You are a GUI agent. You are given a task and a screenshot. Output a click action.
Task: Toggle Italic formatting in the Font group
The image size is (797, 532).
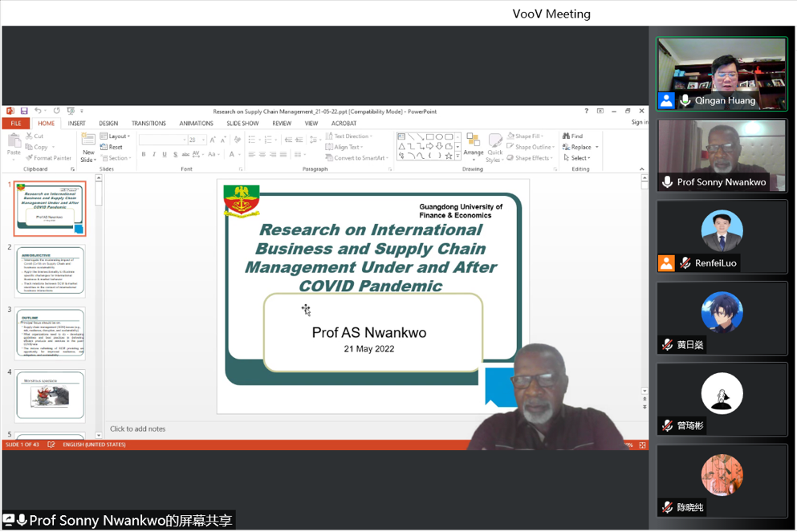(154, 155)
